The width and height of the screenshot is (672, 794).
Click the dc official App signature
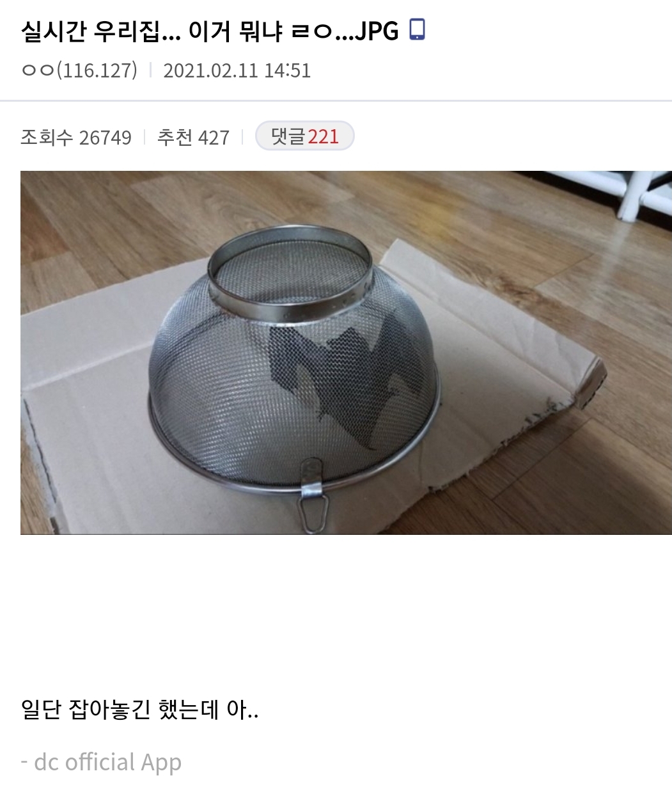tap(101, 762)
